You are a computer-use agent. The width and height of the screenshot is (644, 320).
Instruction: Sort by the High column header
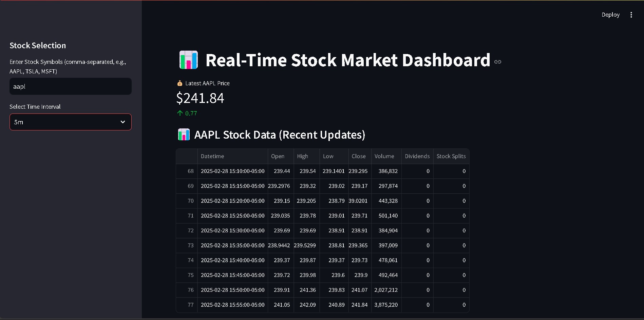point(306,156)
